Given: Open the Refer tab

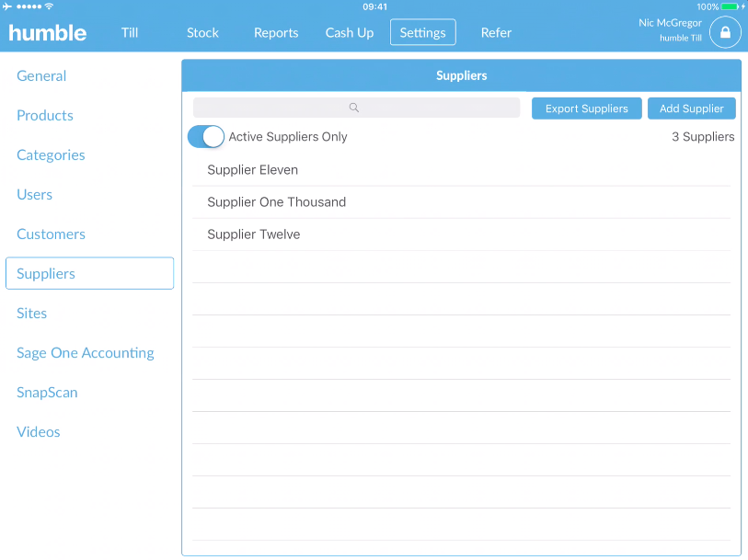Looking at the screenshot, I should [x=496, y=32].
